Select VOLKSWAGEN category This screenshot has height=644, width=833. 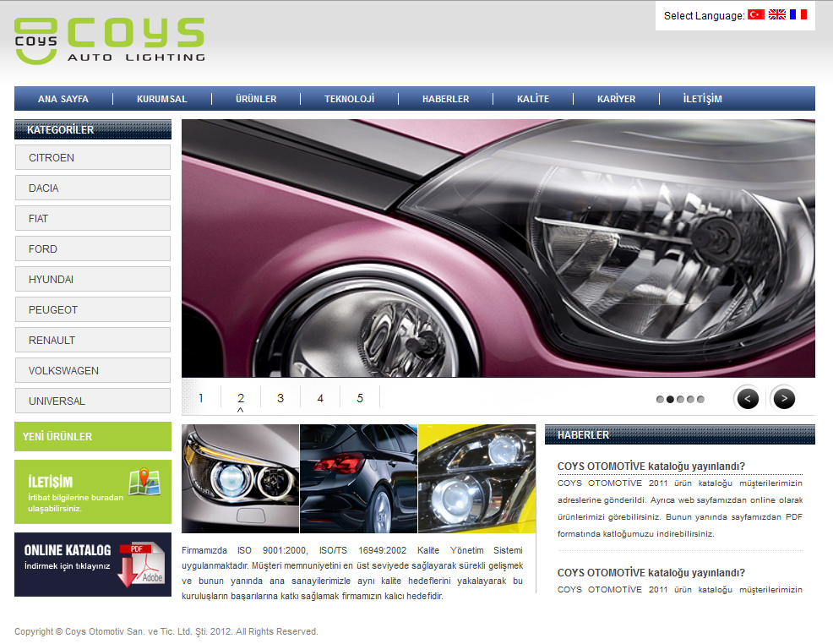(x=93, y=370)
